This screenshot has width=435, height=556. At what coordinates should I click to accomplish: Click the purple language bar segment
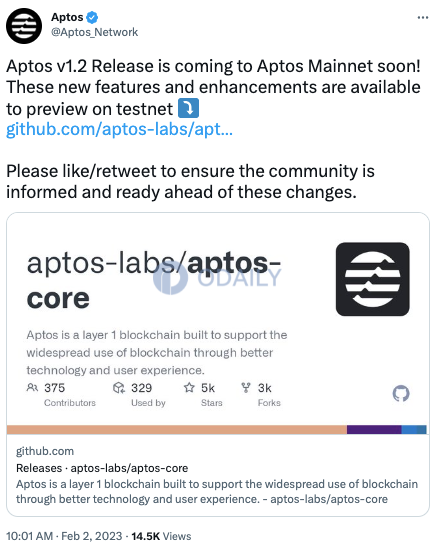coord(374,429)
